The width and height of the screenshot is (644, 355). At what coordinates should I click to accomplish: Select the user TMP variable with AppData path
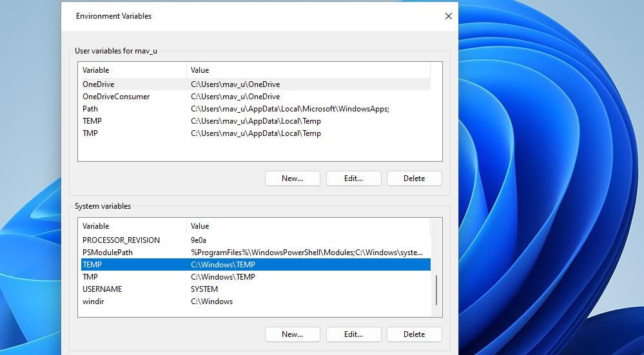coord(90,133)
